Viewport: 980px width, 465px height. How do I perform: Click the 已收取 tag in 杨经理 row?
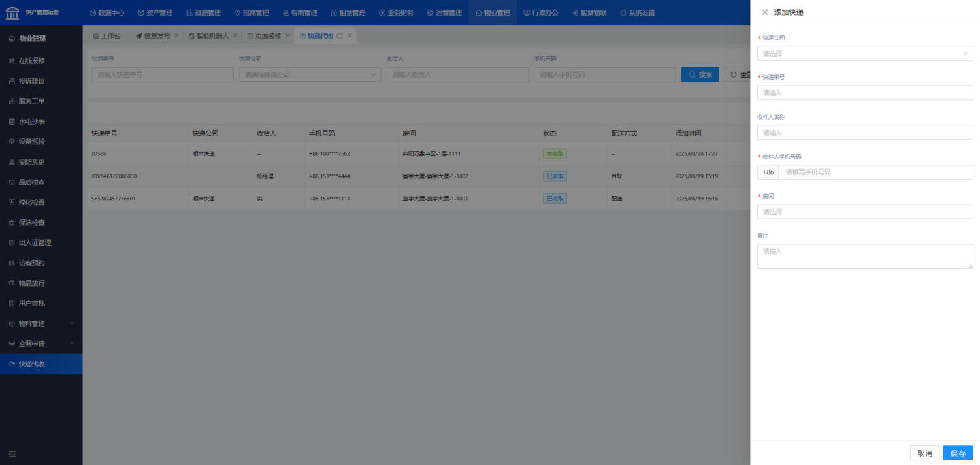point(555,176)
